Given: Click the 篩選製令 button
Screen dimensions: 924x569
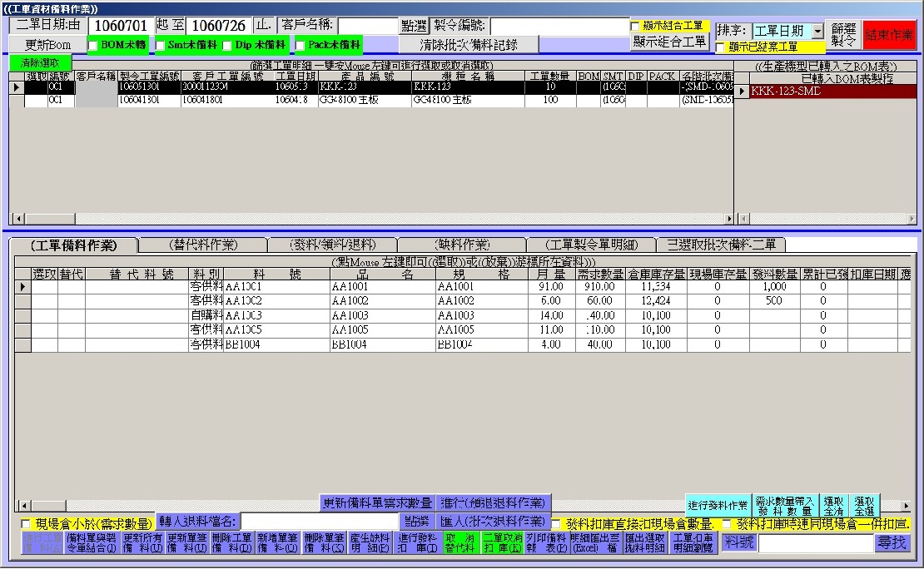Looking at the screenshot, I should 843,35.
